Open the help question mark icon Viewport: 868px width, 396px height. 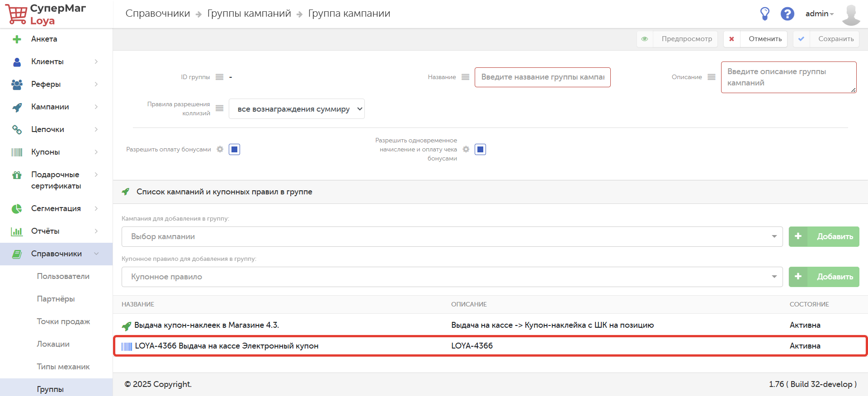tap(787, 14)
